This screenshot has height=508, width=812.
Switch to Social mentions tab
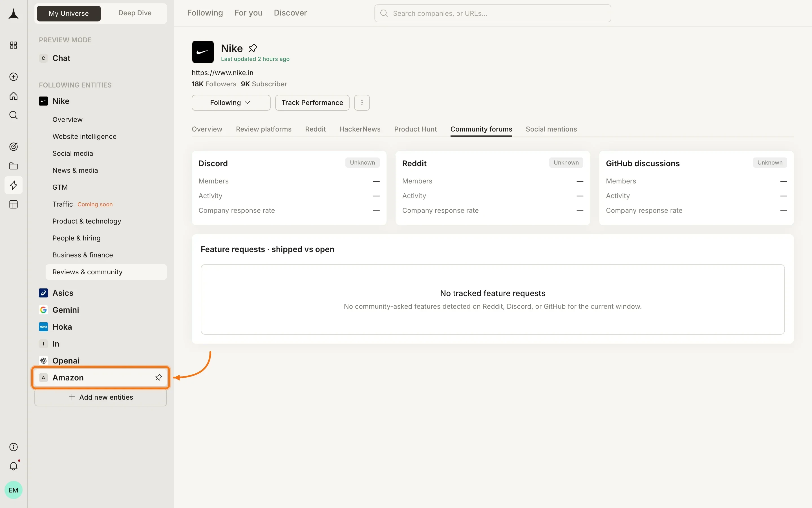pos(551,129)
